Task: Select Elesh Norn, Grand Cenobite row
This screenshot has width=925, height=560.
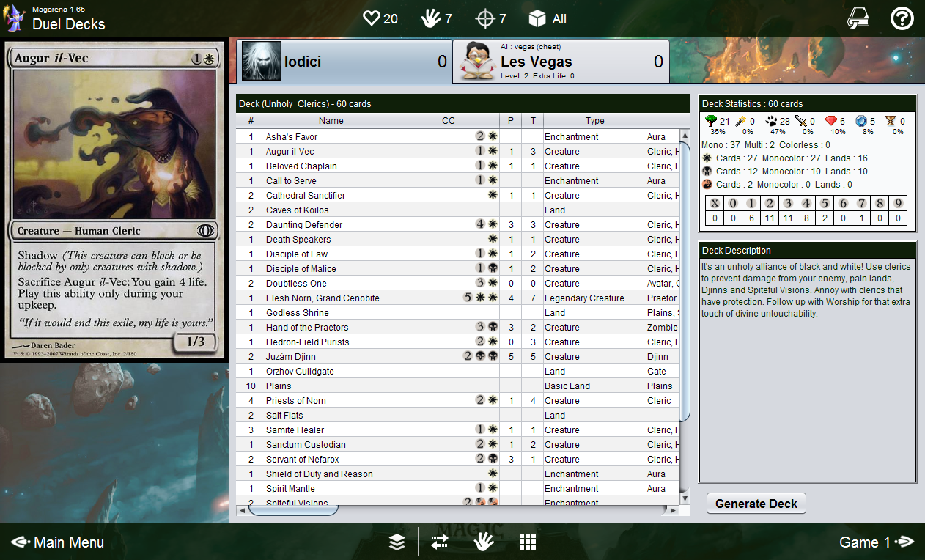Action: tap(458, 298)
